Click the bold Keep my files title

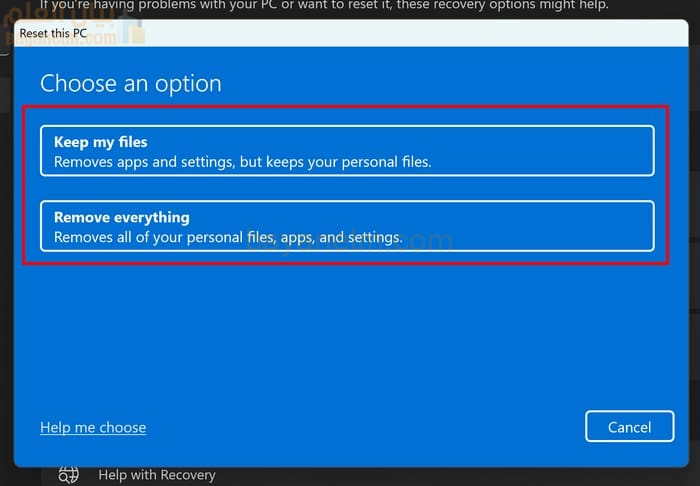pos(101,142)
